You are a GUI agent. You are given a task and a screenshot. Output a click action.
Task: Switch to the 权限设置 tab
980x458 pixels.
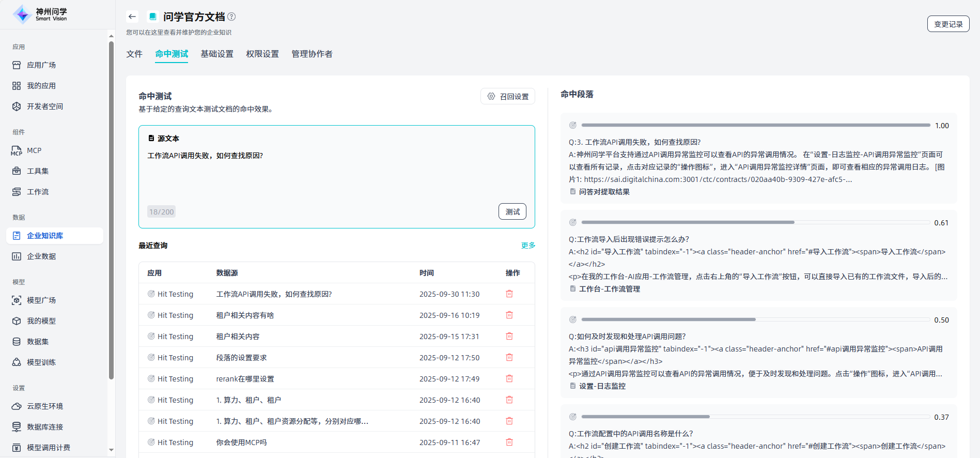[x=262, y=54]
